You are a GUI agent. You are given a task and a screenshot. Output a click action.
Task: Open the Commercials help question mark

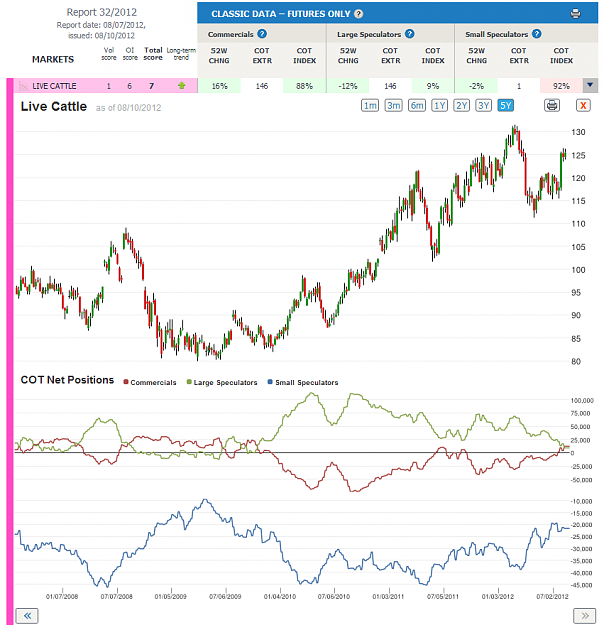tap(262, 34)
